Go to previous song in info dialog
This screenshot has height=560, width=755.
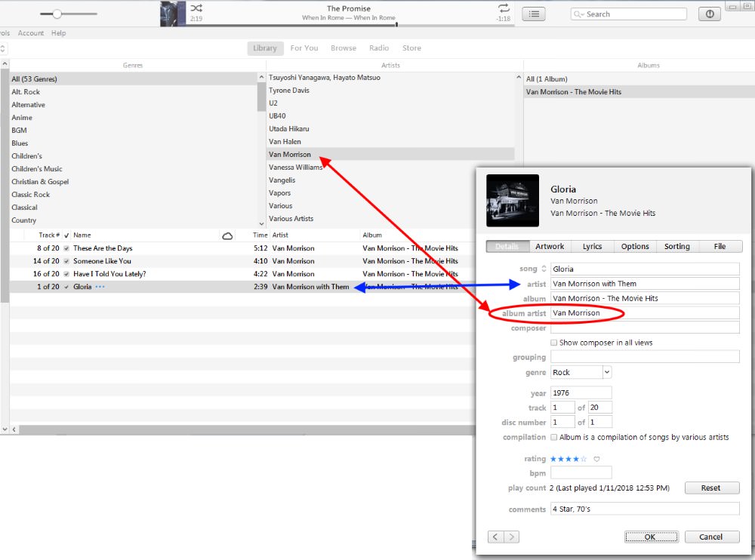[x=495, y=537]
